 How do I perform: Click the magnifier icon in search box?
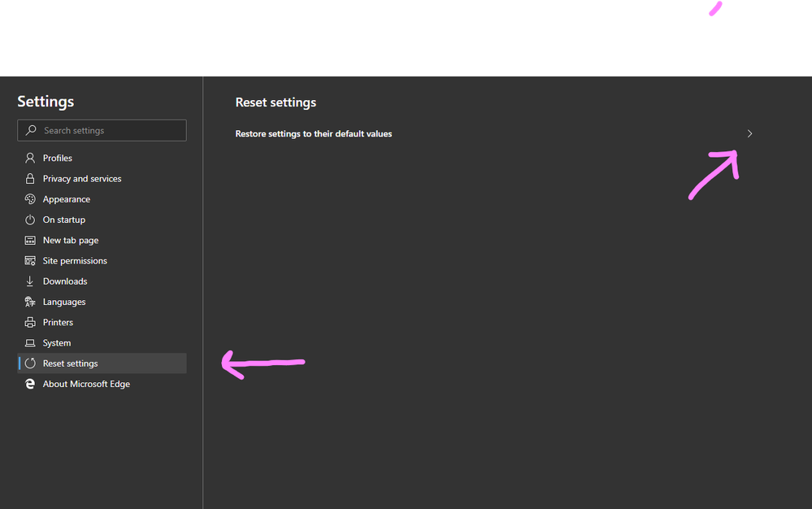[x=31, y=130]
